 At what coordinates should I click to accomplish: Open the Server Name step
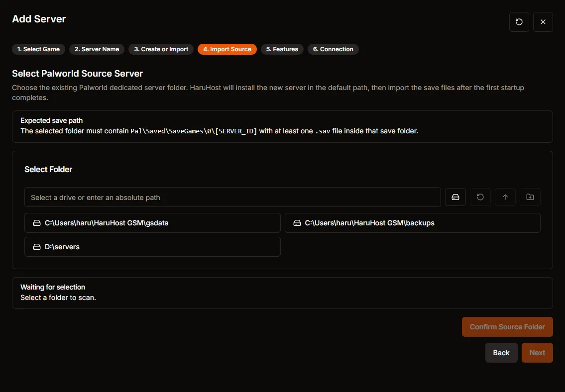(x=97, y=49)
